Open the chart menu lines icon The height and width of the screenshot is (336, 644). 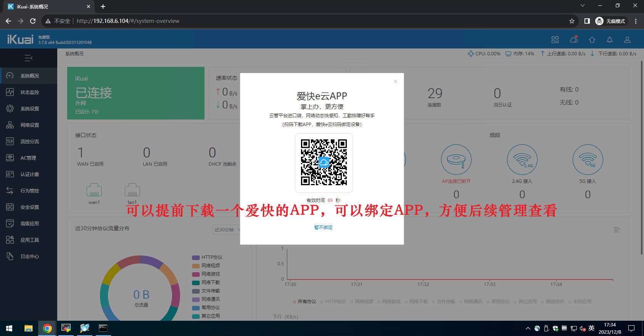(x=617, y=229)
